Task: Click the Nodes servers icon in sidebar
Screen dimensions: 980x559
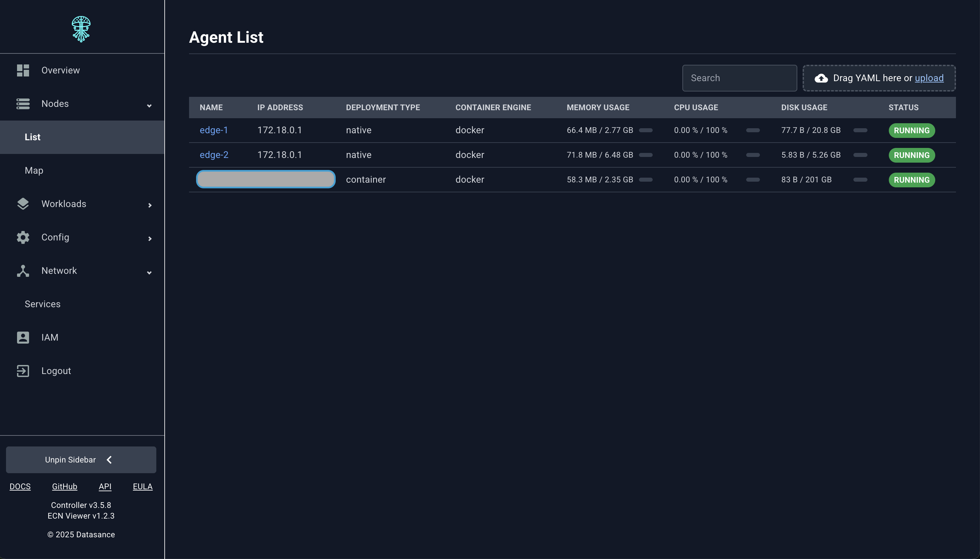Action: coord(22,104)
